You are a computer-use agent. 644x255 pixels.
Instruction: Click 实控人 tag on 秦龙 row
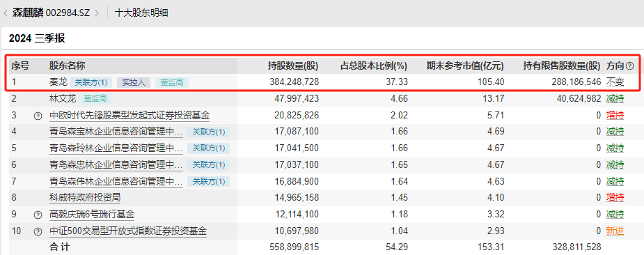(134, 82)
